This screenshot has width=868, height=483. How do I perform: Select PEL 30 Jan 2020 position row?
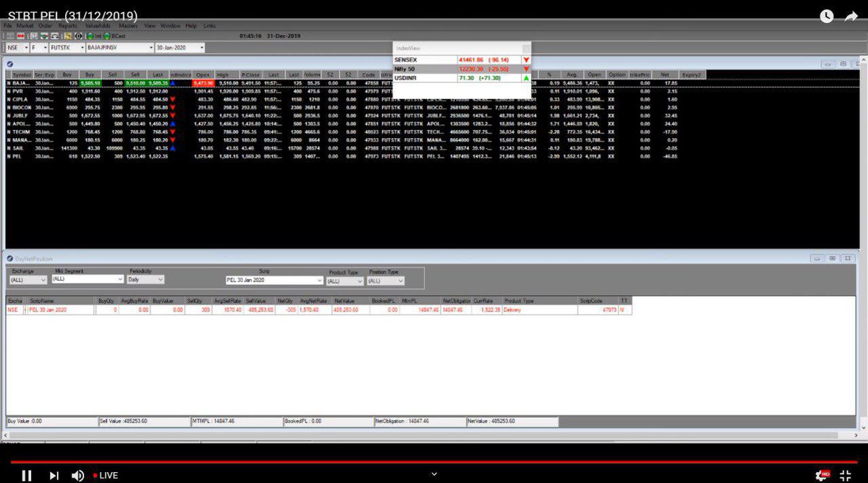(x=318, y=309)
